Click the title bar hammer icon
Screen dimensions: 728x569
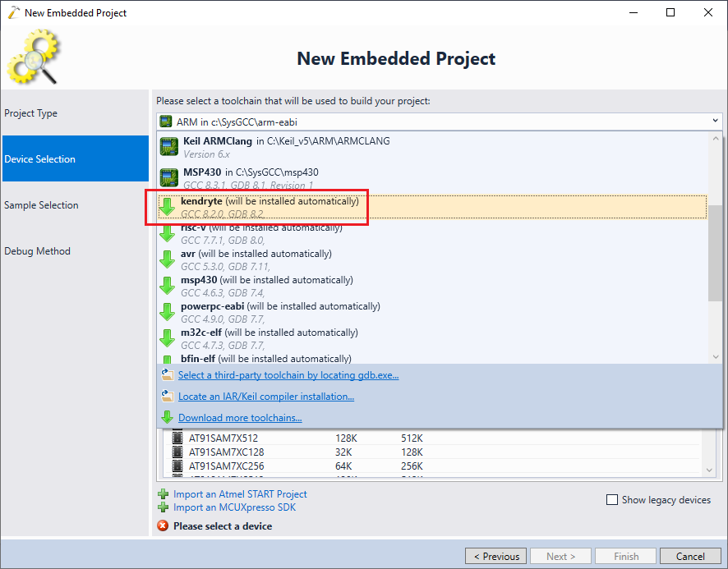point(14,12)
